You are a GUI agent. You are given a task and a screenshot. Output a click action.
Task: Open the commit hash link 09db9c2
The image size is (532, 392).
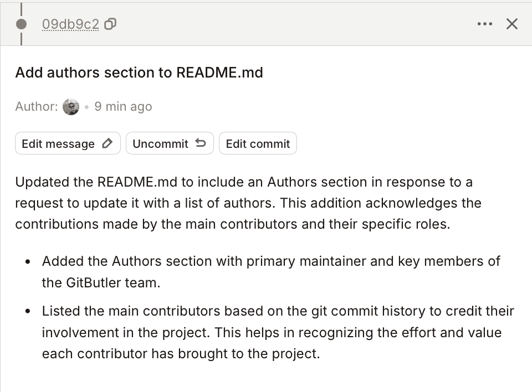[70, 24]
